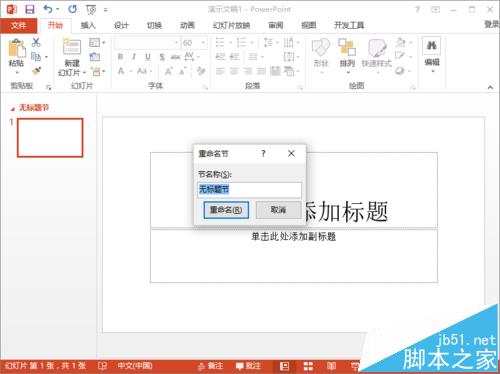This screenshot has width=500, height=374.
Task: Switch to the 插入 tab
Action: click(88, 25)
